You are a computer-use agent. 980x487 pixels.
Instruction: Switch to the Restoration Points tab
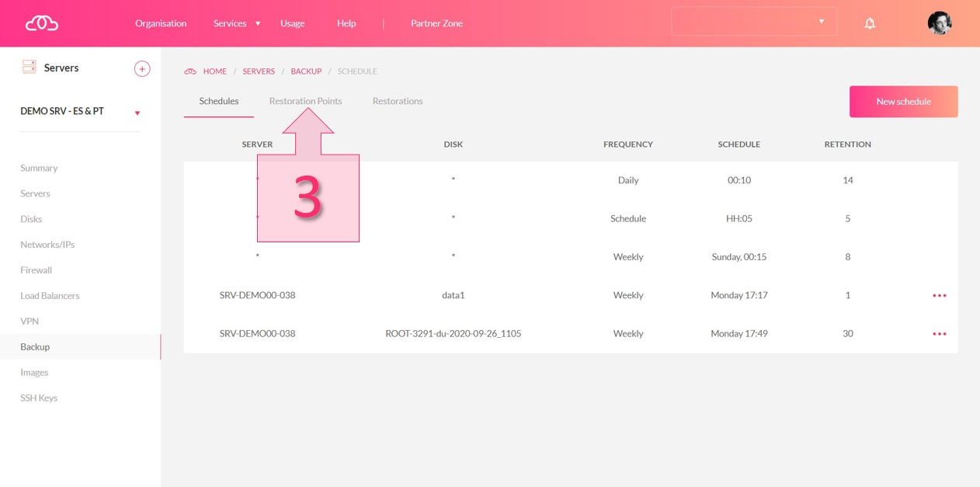pos(305,101)
